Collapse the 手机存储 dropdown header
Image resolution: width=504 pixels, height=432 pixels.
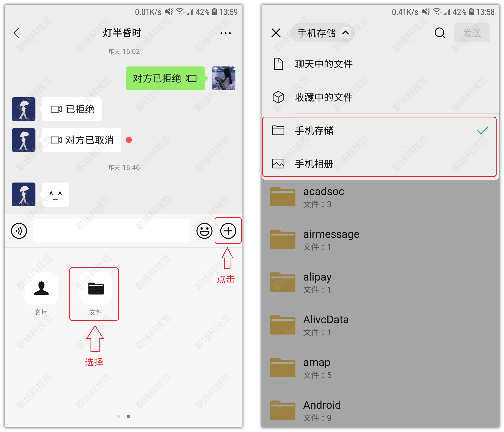click(323, 33)
